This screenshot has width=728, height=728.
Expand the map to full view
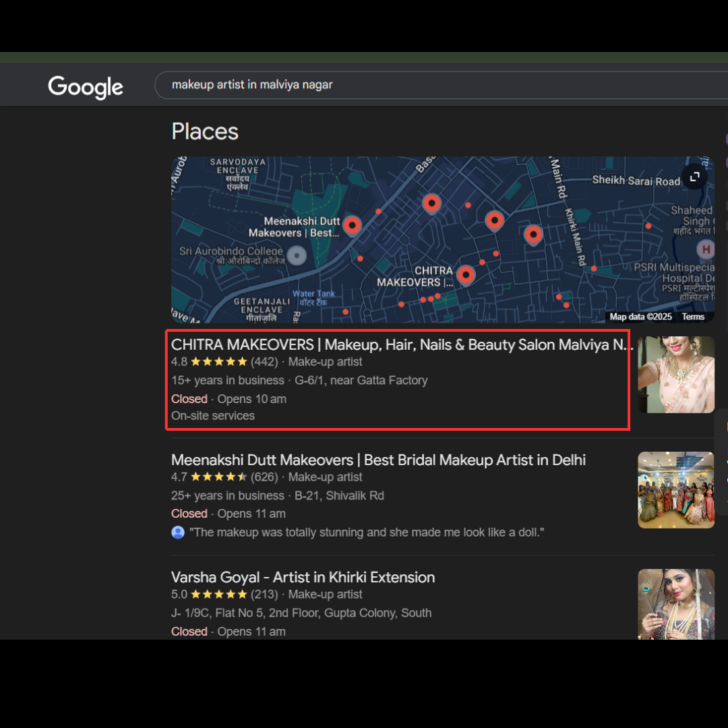point(694,177)
